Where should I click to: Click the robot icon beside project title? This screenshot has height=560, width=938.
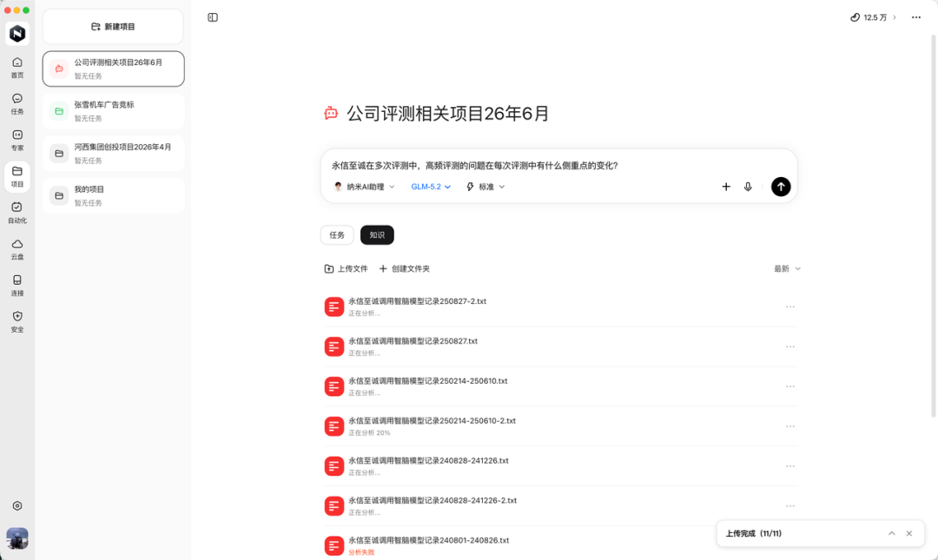click(331, 113)
